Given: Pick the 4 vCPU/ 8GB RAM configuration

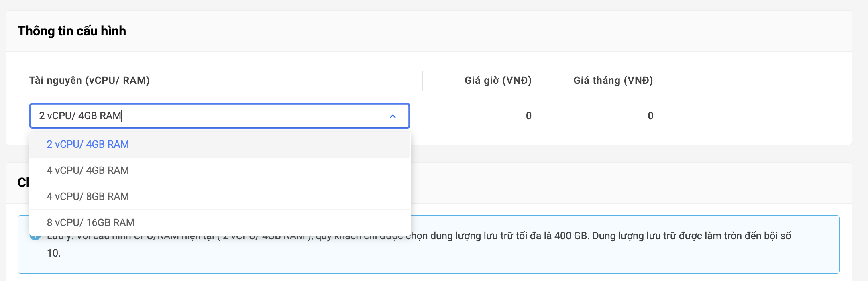Looking at the screenshot, I should point(88,197).
